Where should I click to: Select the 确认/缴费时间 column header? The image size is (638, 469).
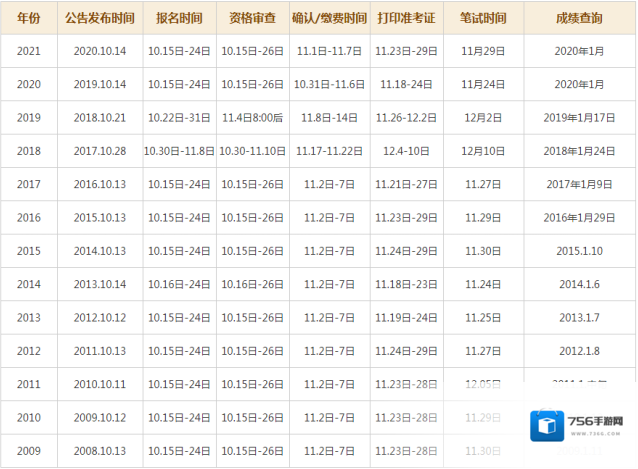[329, 18]
